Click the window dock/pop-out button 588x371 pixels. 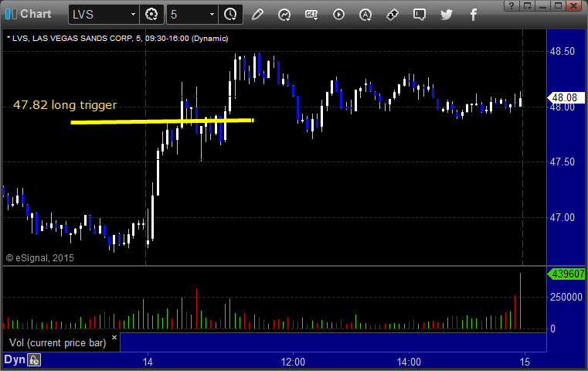point(527,5)
